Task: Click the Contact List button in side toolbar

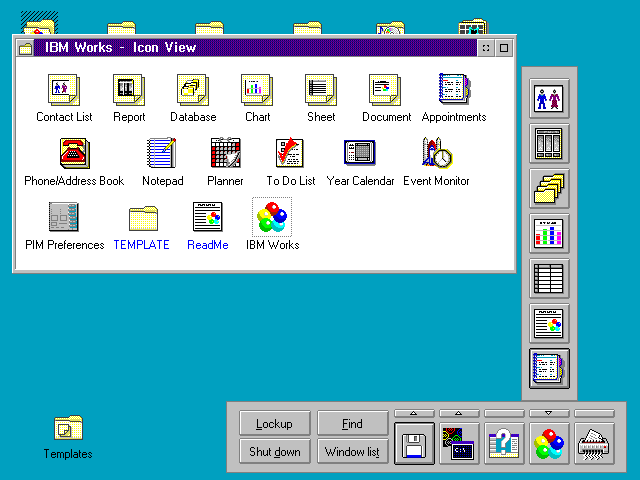Action: coord(549,99)
